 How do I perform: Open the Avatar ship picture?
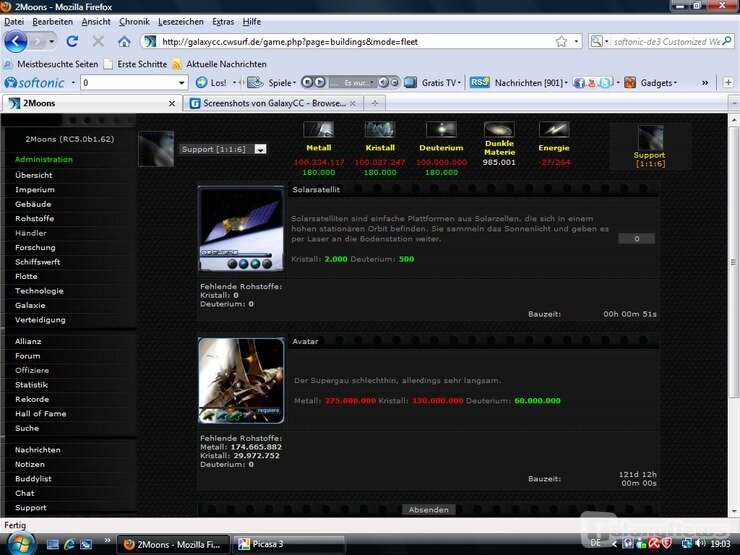click(241, 380)
